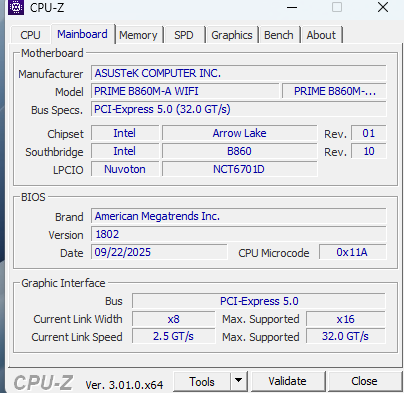Click the Close button at bottom
The width and height of the screenshot is (404, 393).
click(364, 381)
